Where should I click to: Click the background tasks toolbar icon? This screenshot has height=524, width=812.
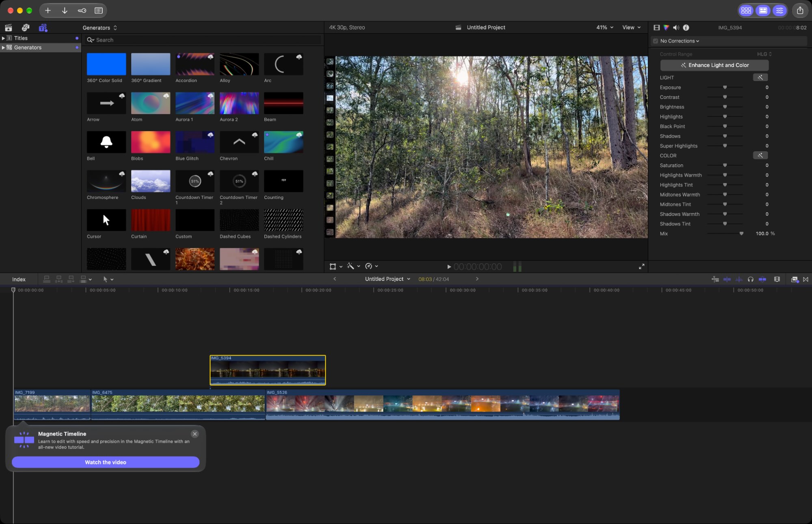(99, 11)
